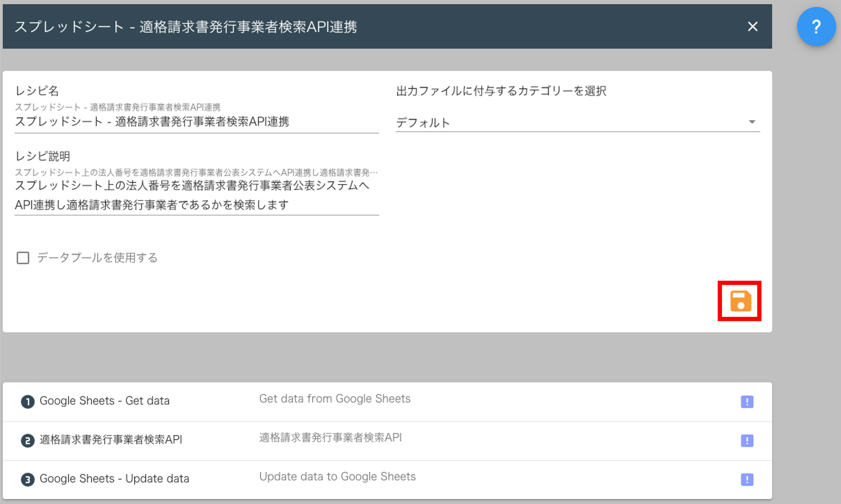Select the 適格請求書発行事業者検索API step name

(x=111, y=440)
